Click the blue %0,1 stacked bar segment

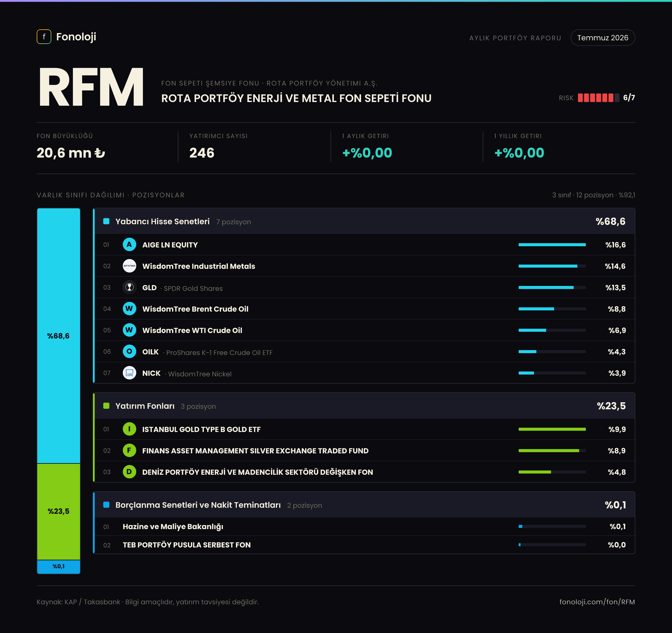[x=58, y=567]
